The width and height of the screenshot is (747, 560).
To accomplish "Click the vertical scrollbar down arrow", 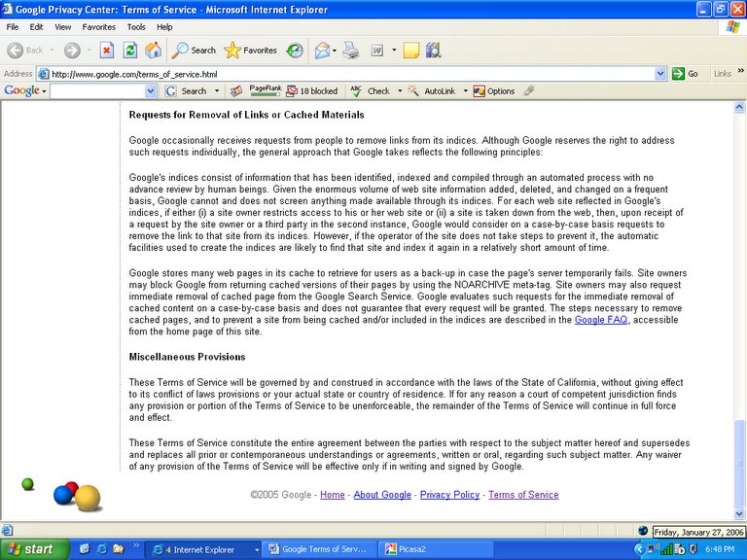I will point(739,513).
